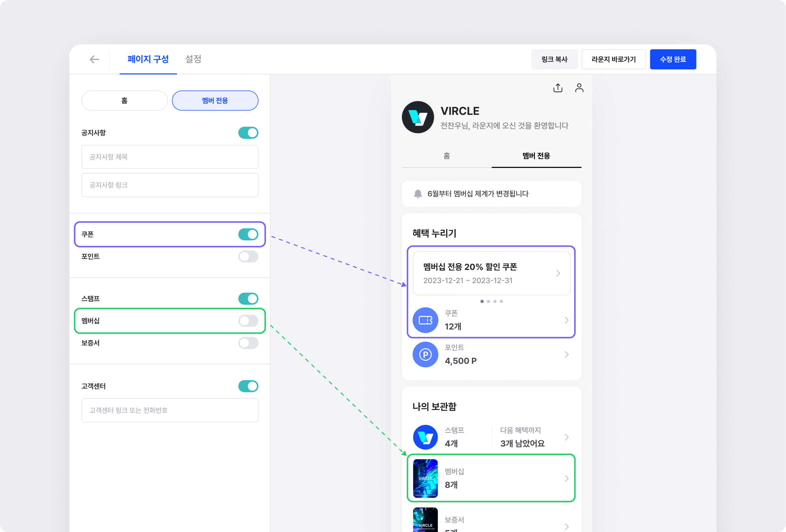Expand the 멤버십 8개 row chevron
786x532 pixels.
[566, 478]
